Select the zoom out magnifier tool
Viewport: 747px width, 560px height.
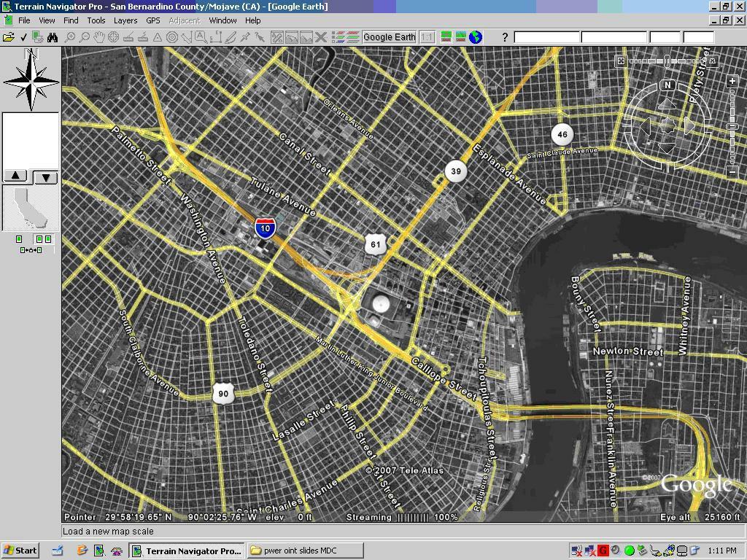(x=85, y=37)
